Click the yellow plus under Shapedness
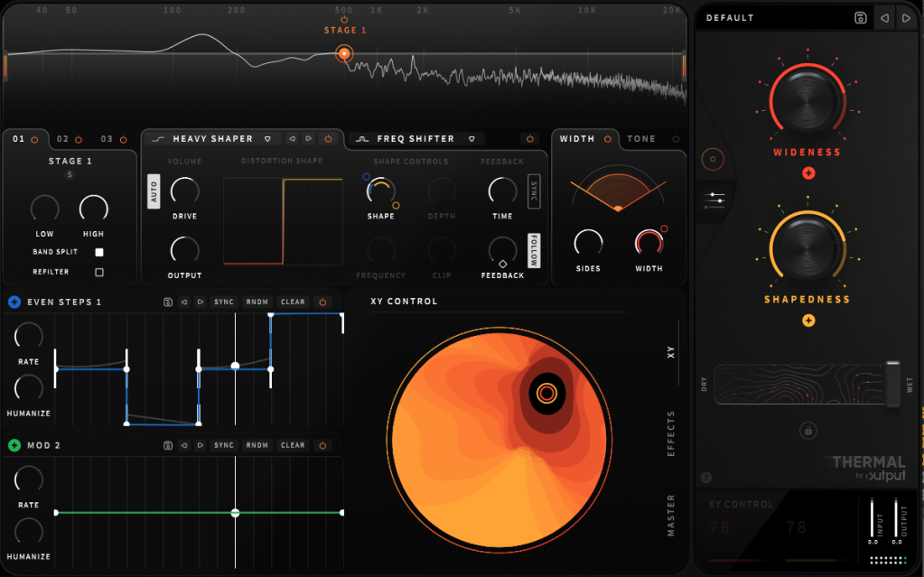This screenshot has height=577, width=924. pyautogui.click(x=807, y=320)
